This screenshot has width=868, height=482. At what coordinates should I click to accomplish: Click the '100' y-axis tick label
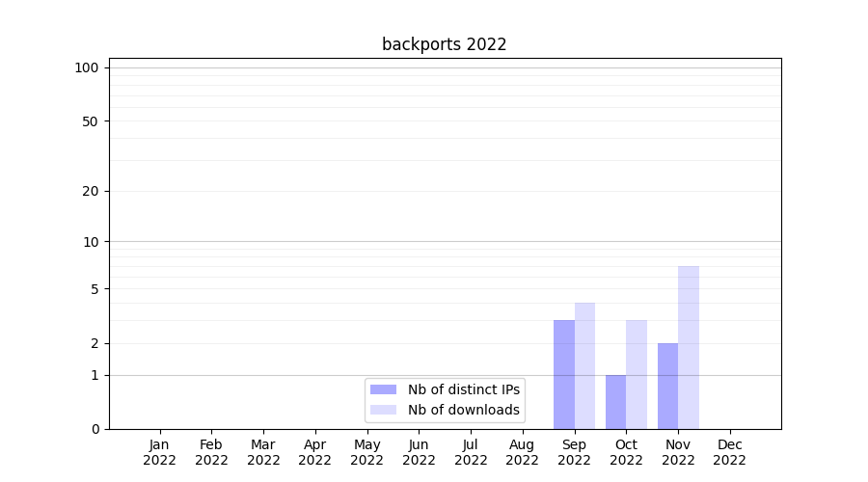pyautogui.click(x=87, y=67)
